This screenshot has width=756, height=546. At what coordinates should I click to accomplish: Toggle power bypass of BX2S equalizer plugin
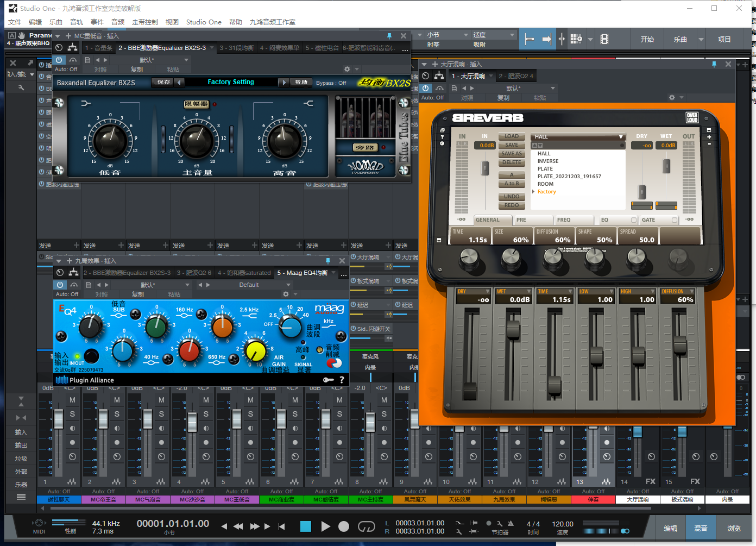click(x=59, y=60)
